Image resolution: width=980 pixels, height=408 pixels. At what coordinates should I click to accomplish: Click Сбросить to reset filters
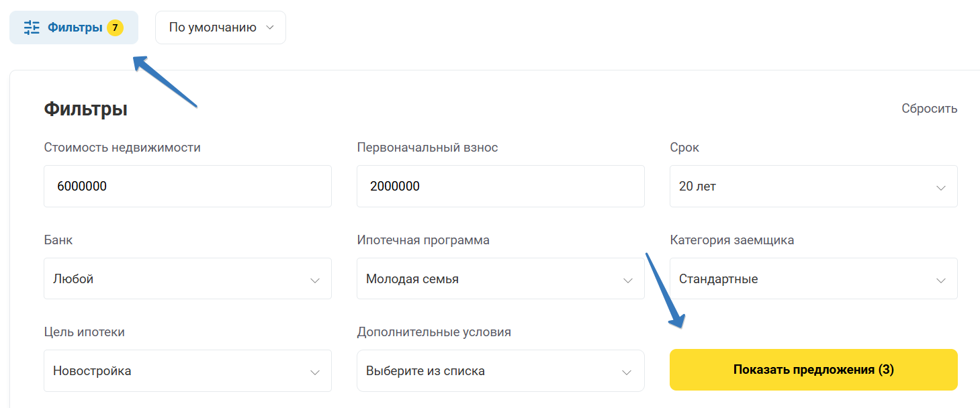point(929,108)
